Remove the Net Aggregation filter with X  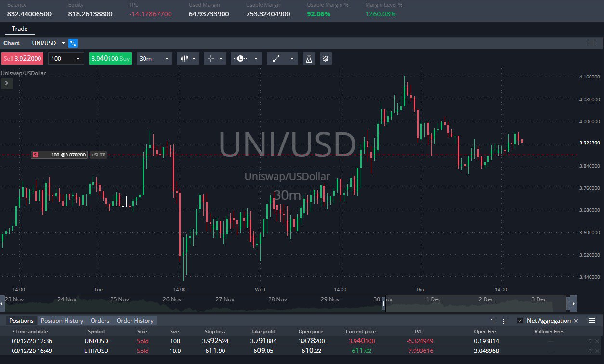576,321
